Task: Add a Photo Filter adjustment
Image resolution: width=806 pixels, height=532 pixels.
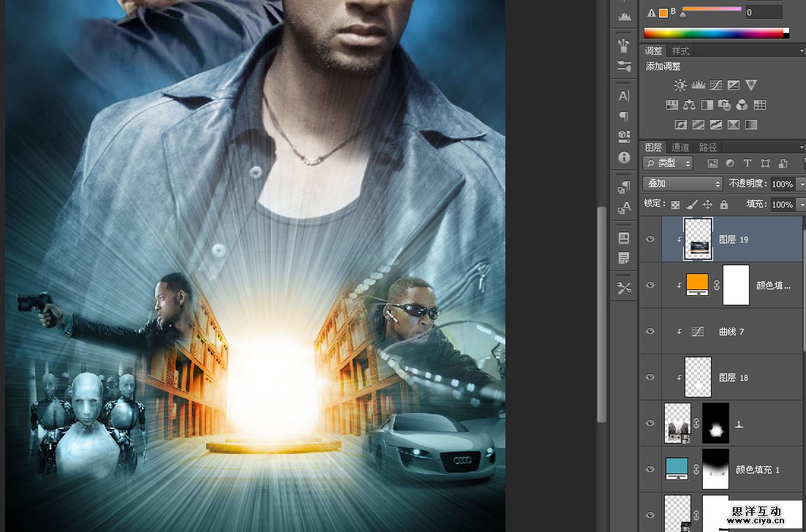Action: pos(724,105)
